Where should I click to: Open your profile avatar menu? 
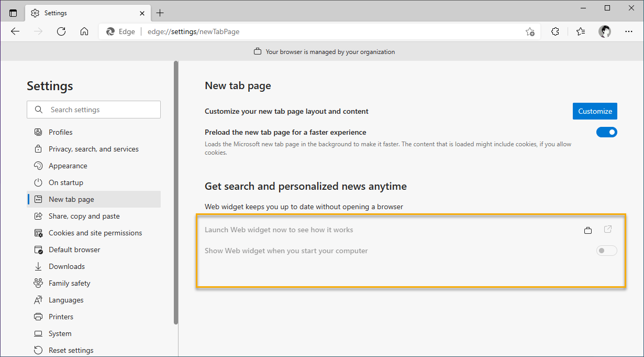pos(605,31)
